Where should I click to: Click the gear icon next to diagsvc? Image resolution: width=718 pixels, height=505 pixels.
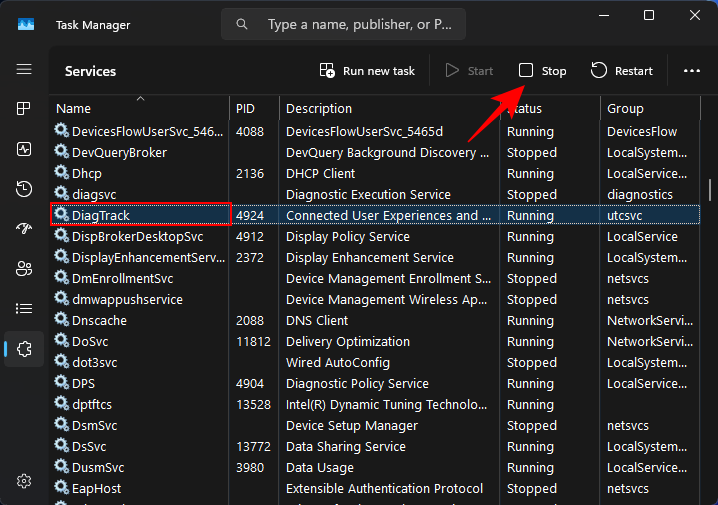[x=61, y=194]
